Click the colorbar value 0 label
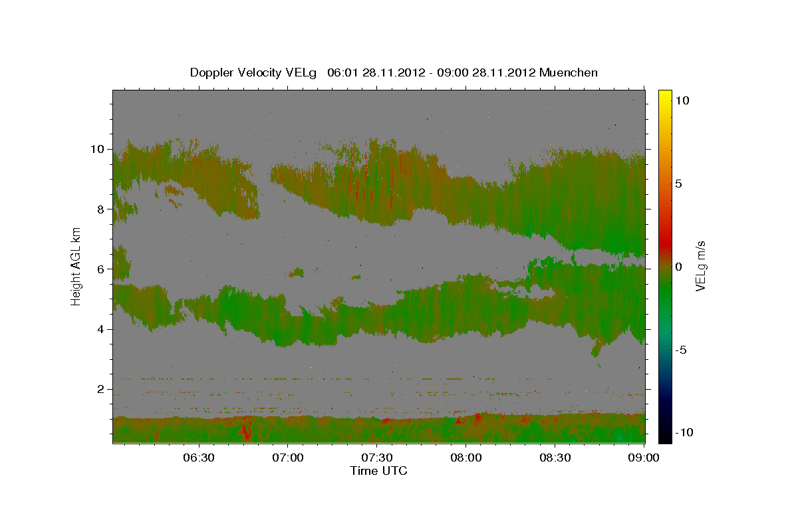798x532 pixels. pyautogui.click(x=679, y=266)
